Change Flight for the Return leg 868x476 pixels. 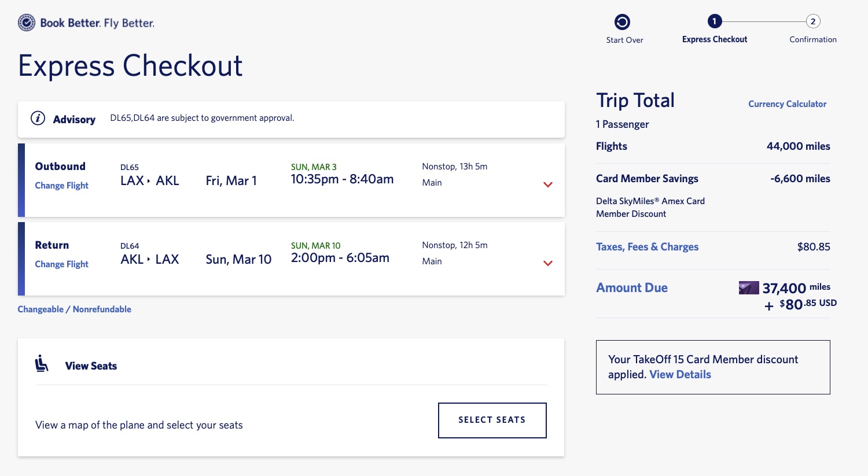pyautogui.click(x=62, y=264)
